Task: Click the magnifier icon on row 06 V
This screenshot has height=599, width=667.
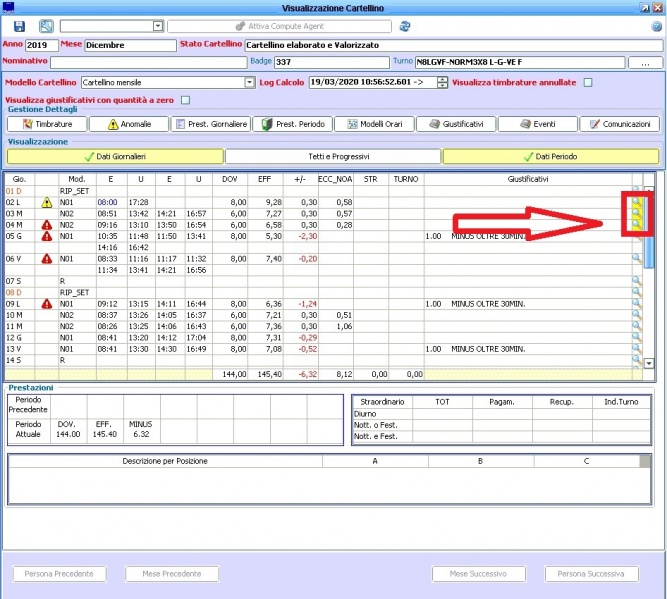Action: (x=635, y=258)
